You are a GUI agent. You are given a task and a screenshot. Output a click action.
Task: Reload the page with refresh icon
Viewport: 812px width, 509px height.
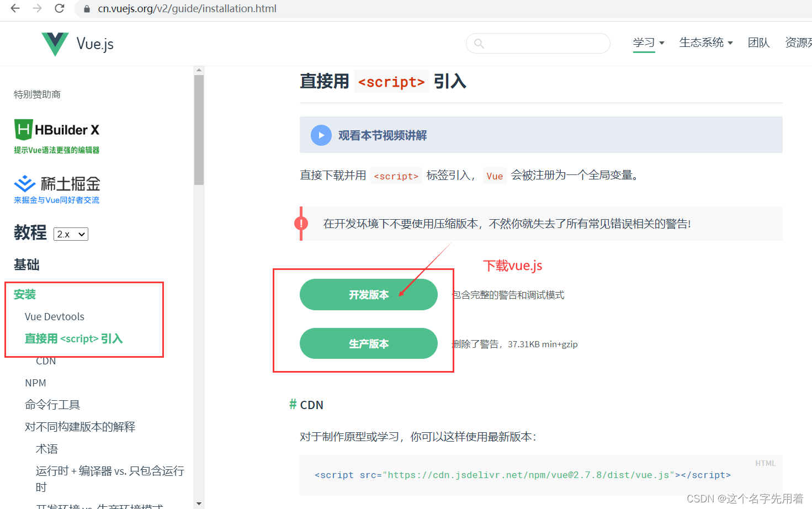click(60, 8)
